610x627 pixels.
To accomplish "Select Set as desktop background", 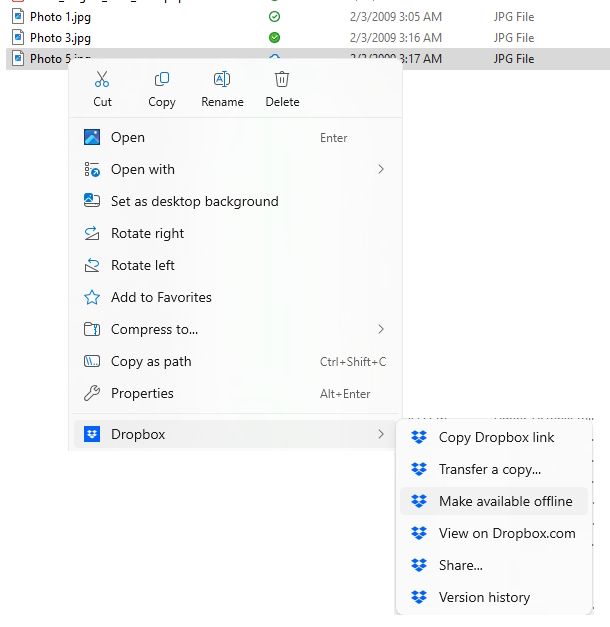I will 194,201.
